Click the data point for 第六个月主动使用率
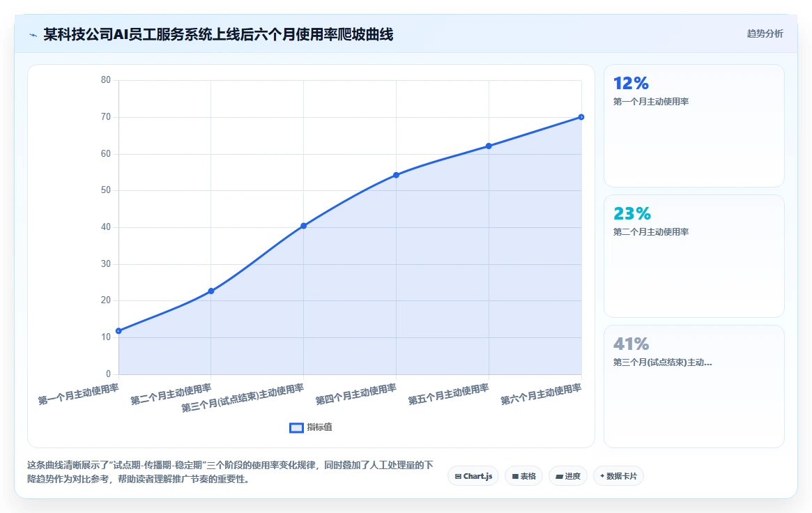812x513 pixels. point(581,117)
